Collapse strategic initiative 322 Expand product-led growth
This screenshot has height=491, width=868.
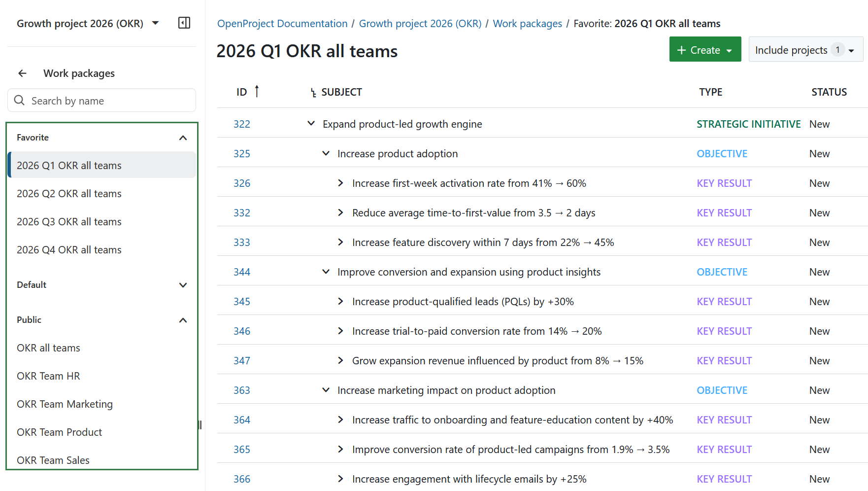click(x=311, y=123)
